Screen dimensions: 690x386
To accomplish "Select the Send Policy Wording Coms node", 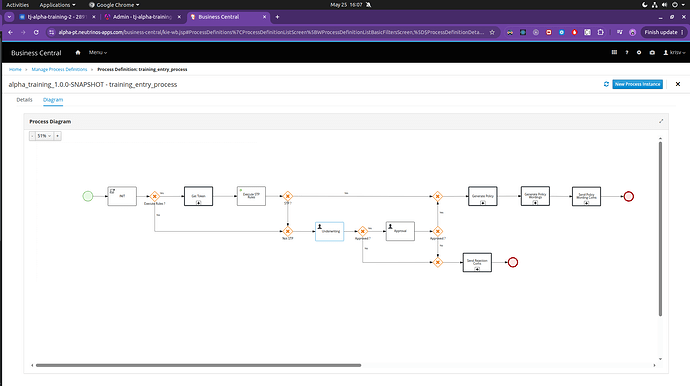I will [x=586, y=196].
